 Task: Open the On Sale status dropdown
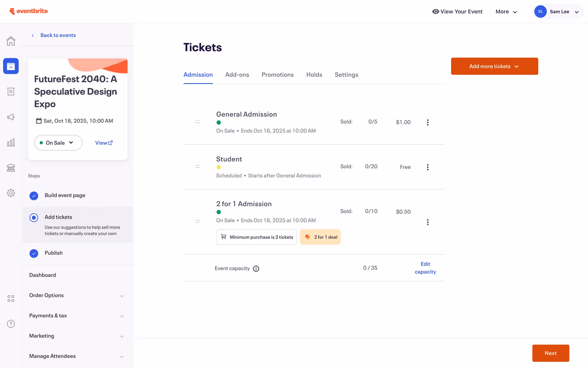point(58,143)
